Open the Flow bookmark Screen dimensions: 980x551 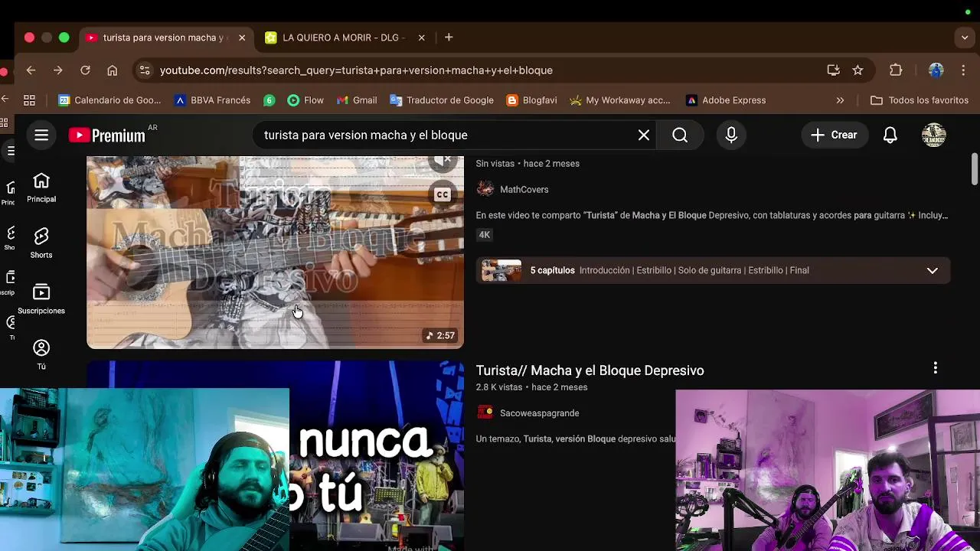point(305,100)
